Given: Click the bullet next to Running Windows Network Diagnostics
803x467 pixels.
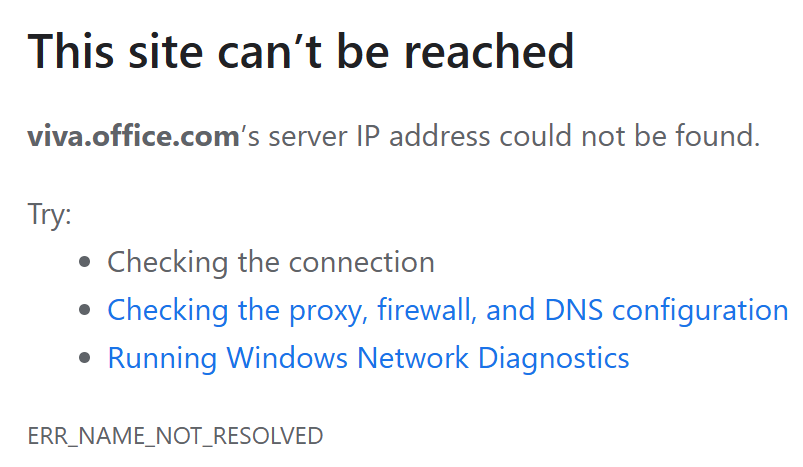Looking at the screenshot, I should point(86,359).
